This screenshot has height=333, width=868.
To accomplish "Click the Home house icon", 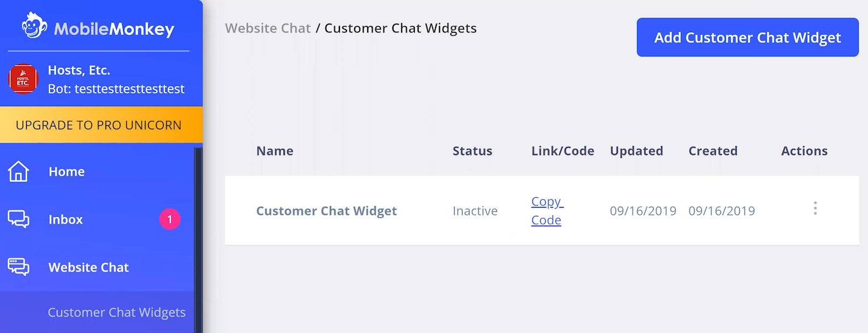I will [19, 171].
